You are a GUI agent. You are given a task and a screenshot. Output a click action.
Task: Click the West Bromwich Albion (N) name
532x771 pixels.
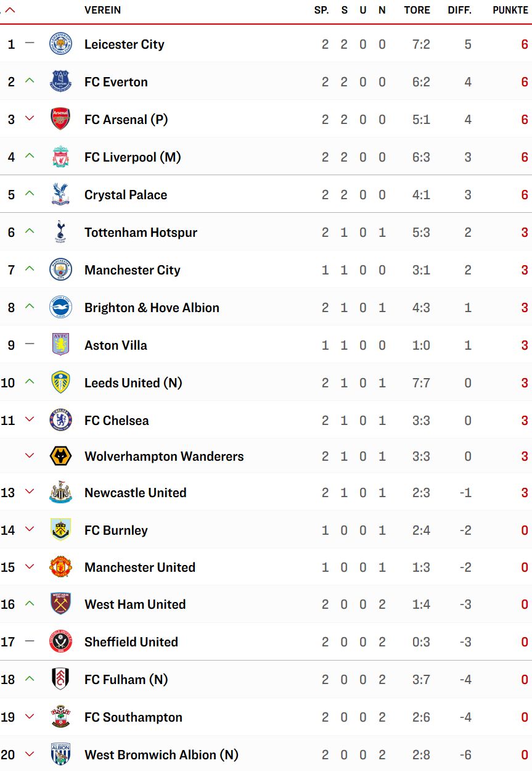pos(162,754)
